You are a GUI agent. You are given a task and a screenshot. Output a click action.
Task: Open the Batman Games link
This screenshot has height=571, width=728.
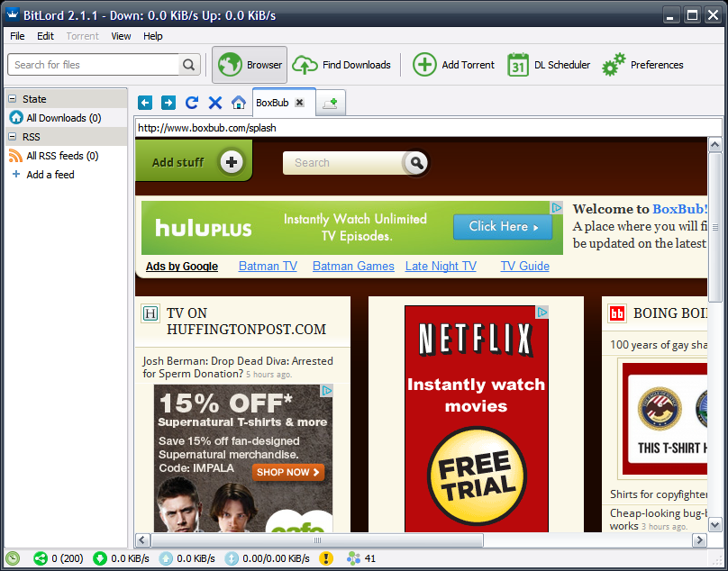pyautogui.click(x=353, y=266)
